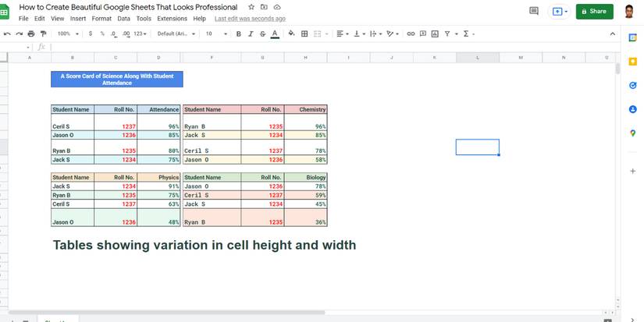
Task: Open the 123 more formats dropdown
Action: (x=140, y=34)
